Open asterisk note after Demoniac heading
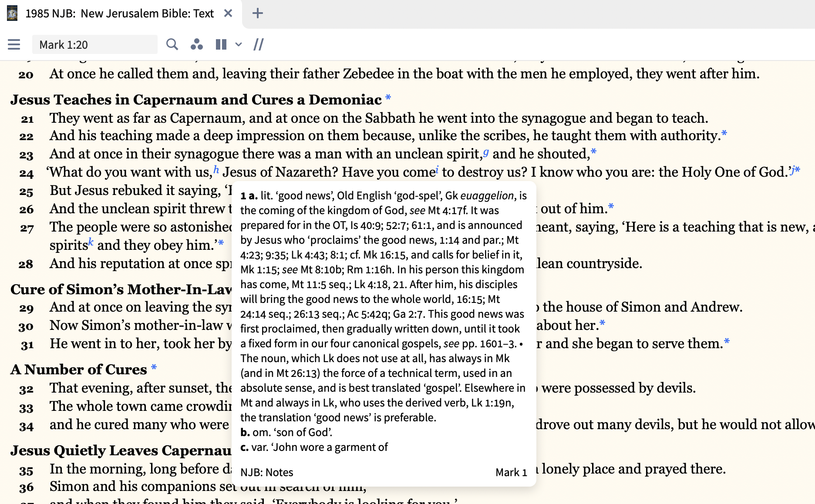This screenshot has width=815, height=504. [x=388, y=97]
